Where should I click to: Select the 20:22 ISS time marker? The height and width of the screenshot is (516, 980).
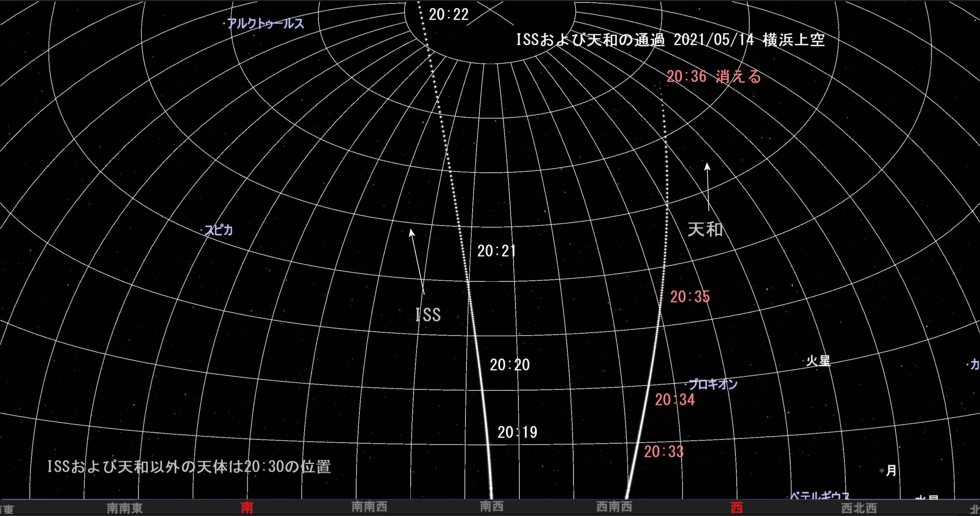448,15
